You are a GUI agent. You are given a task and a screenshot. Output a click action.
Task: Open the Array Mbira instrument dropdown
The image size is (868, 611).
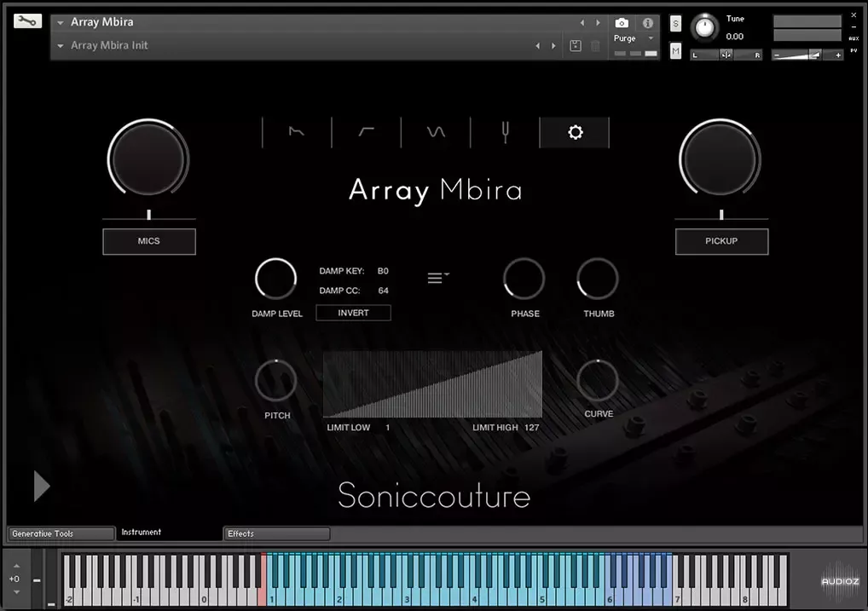pyautogui.click(x=61, y=23)
